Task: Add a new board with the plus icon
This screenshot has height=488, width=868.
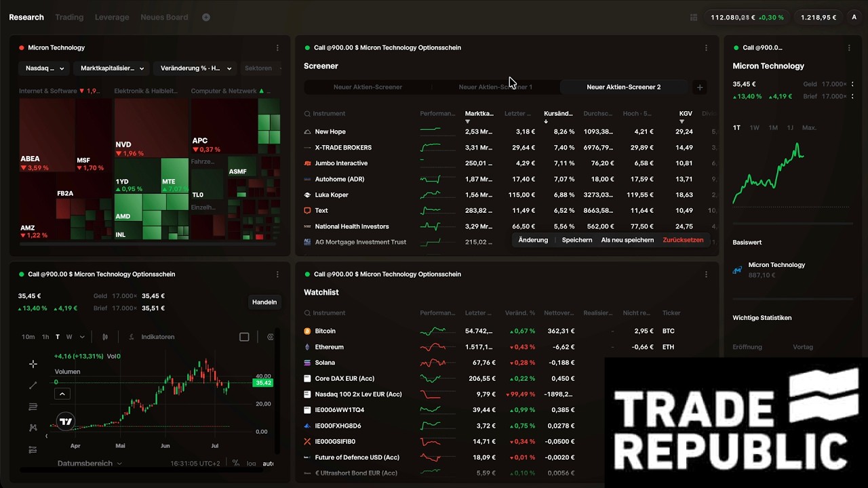Action: pyautogui.click(x=206, y=17)
